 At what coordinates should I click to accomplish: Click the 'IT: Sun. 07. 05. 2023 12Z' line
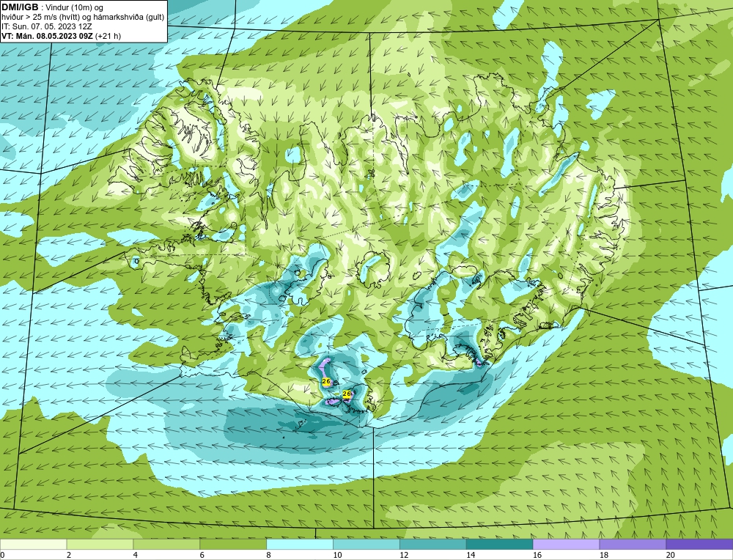pos(47,26)
